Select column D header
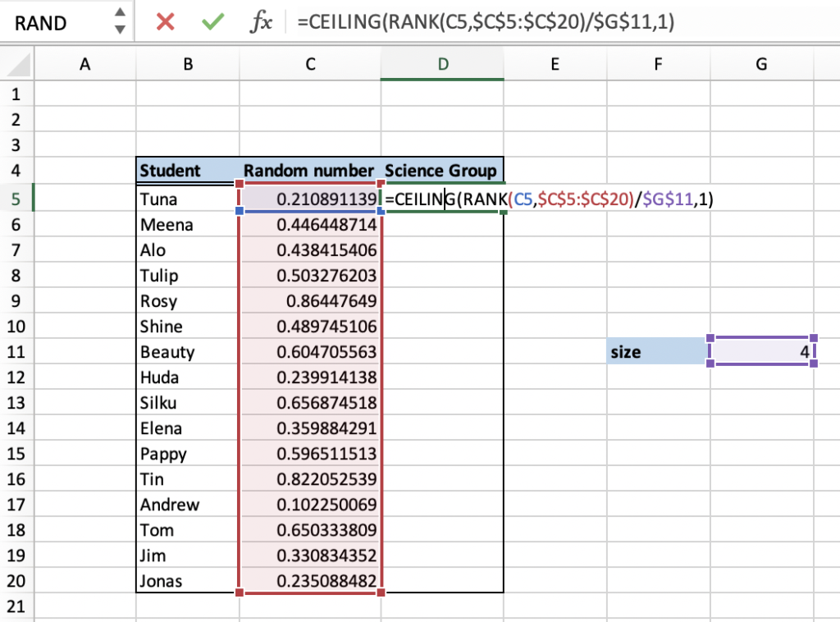This screenshot has height=622, width=840. (441, 63)
